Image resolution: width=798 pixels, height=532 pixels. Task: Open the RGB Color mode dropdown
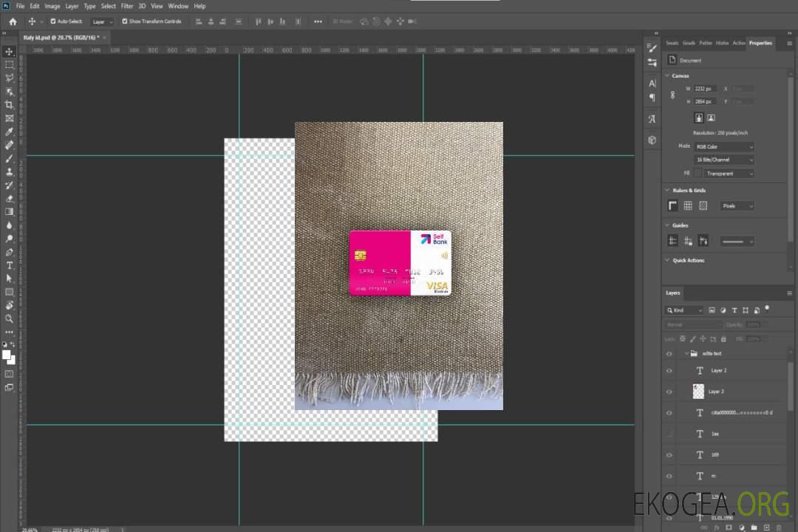point(724,146)
